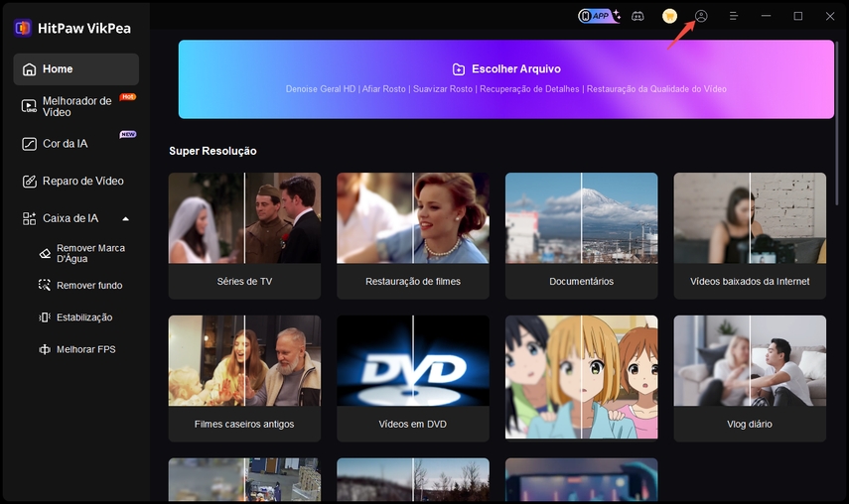This screenshot has height=504, width=849.
Task: Open the Discord community icon
Action: [639, 16]
